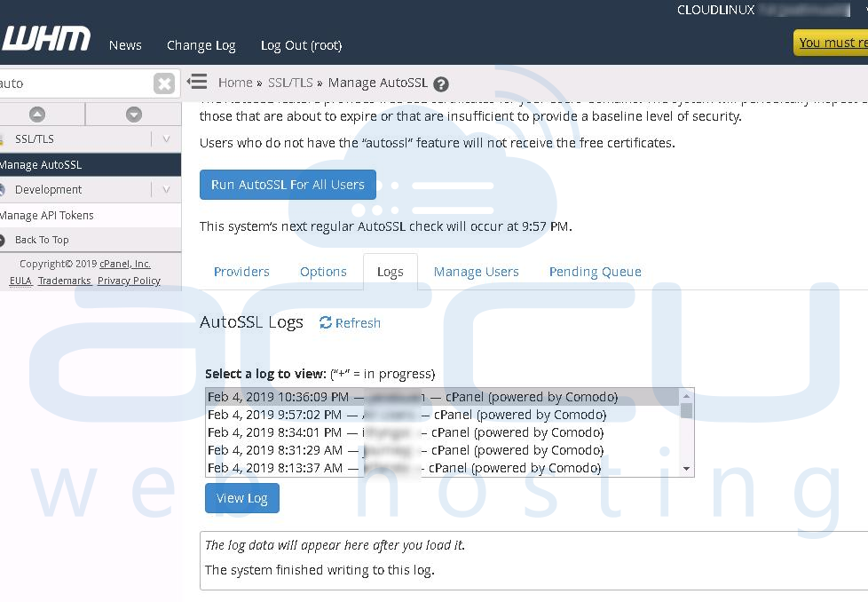868x602 pixels.
Task: Click the Back To Top arrow icon
Action: click(x=2, y=240)
